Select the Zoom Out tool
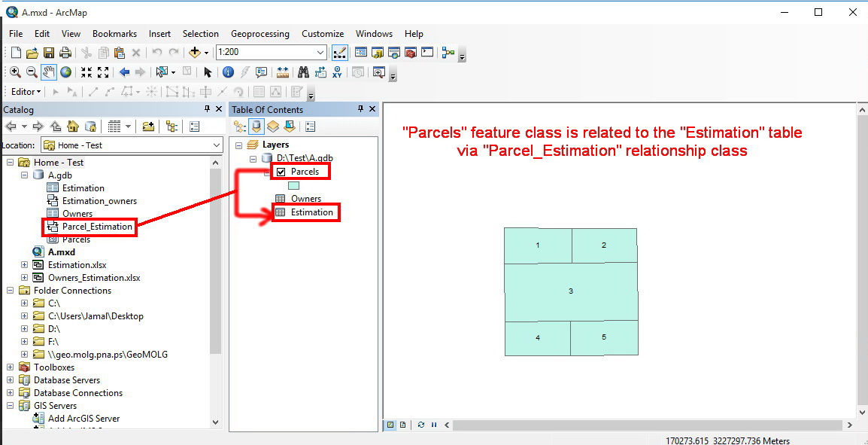The width and height of the screenshot is (868, 445). coord(32,72)
